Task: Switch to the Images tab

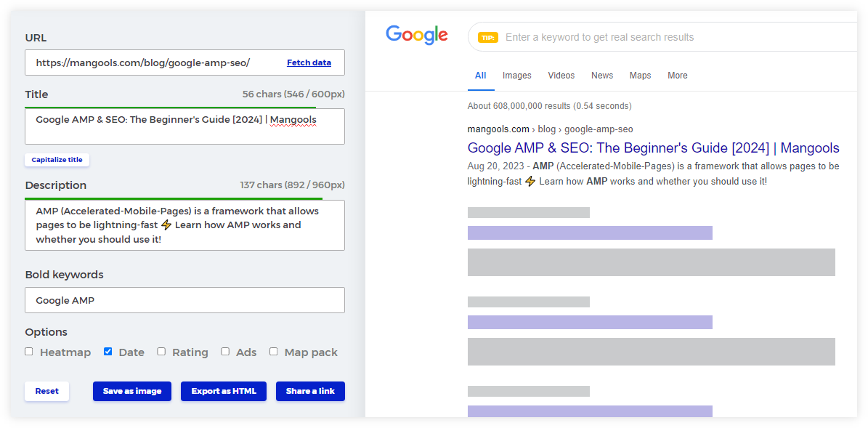Action: pyautogui.click(x=516, y=75)
